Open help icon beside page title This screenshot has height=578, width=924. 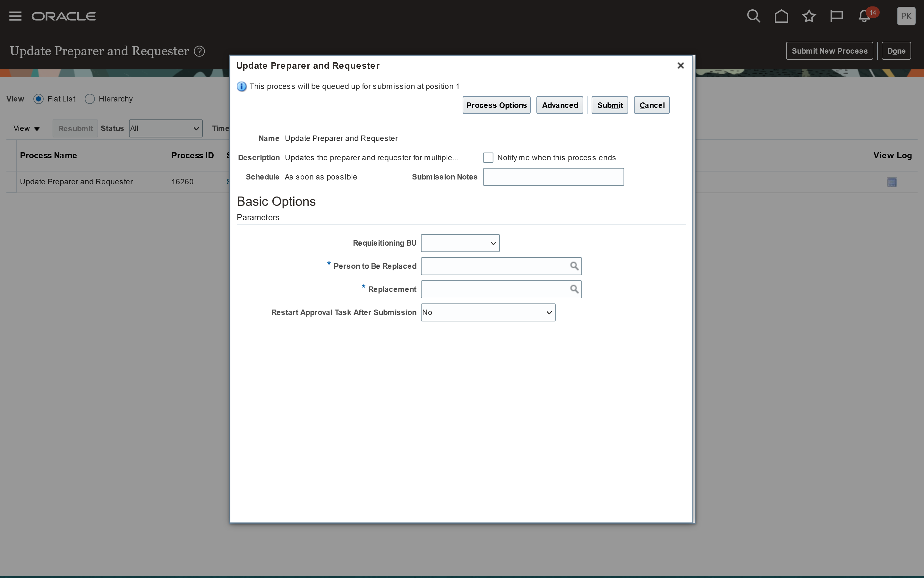199,51
